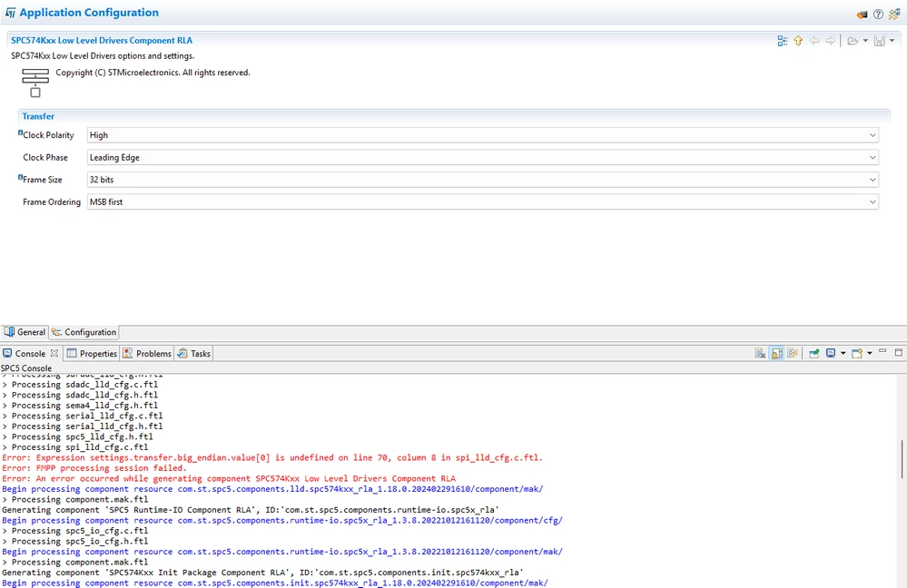
Task: Click 'Generating component SPC5 Runtime-IO' line
Action: pyautogui.click(x=251, y=510)
